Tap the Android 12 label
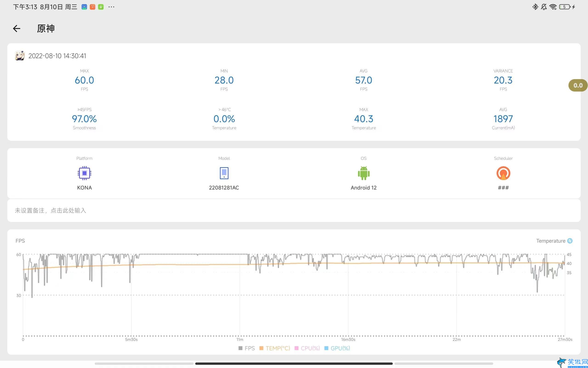The height and width of the screenshot is (368, 588). [x=364, y=188]
